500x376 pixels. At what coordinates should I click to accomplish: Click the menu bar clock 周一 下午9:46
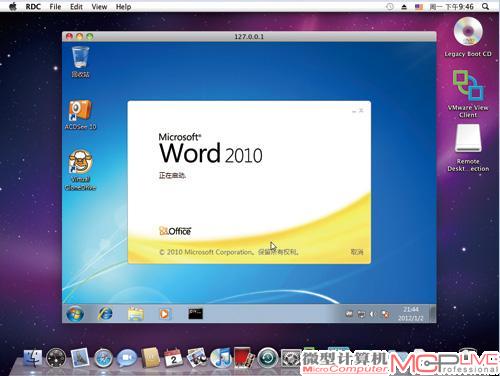click(452, 7)
